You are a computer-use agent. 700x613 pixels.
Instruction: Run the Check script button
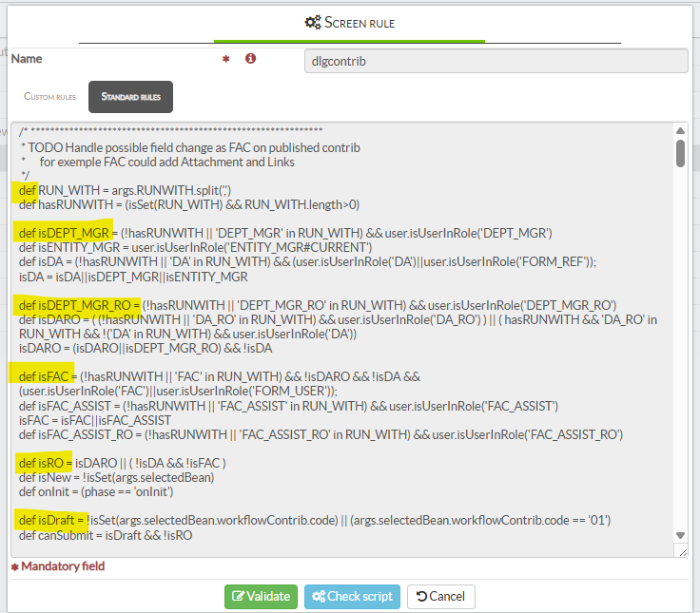click(352, 597)
